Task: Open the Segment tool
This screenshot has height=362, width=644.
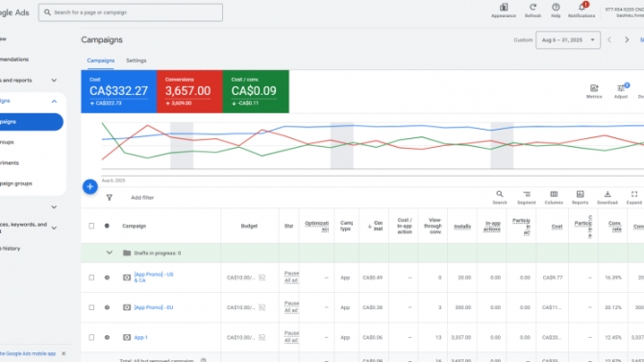Action: [x=527, y=194]
